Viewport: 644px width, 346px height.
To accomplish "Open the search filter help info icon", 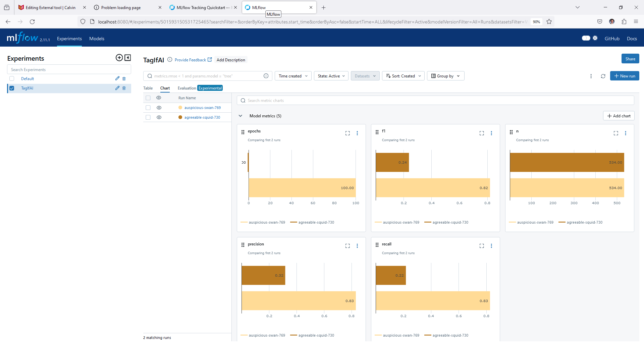I will coord(266,76).
